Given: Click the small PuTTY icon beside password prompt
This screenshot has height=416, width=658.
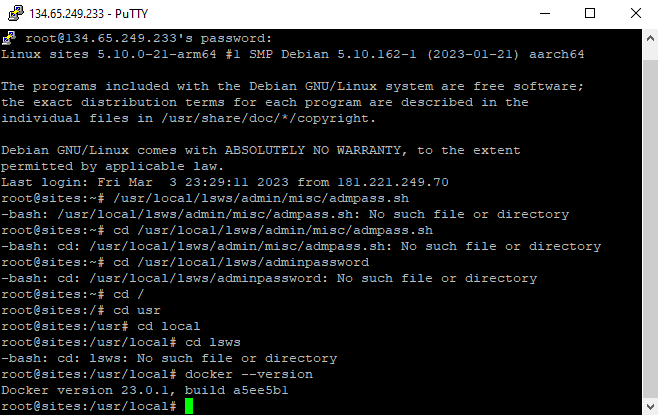Looking at the screenshot, I should [8, 38].
